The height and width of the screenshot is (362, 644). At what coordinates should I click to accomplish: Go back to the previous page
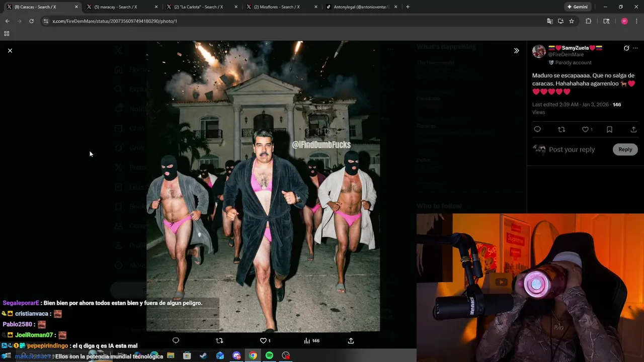[7, 21]
